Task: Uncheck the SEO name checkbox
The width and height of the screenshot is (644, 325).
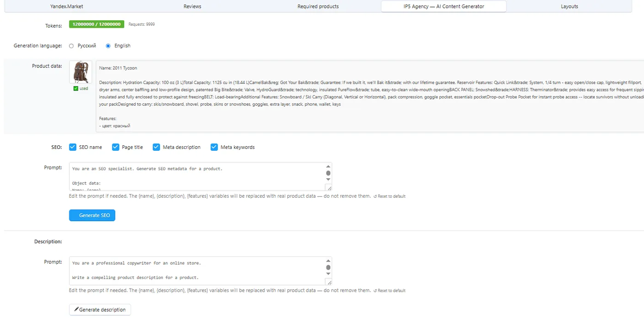Action: pyautogui.click(x=73, y=147)
